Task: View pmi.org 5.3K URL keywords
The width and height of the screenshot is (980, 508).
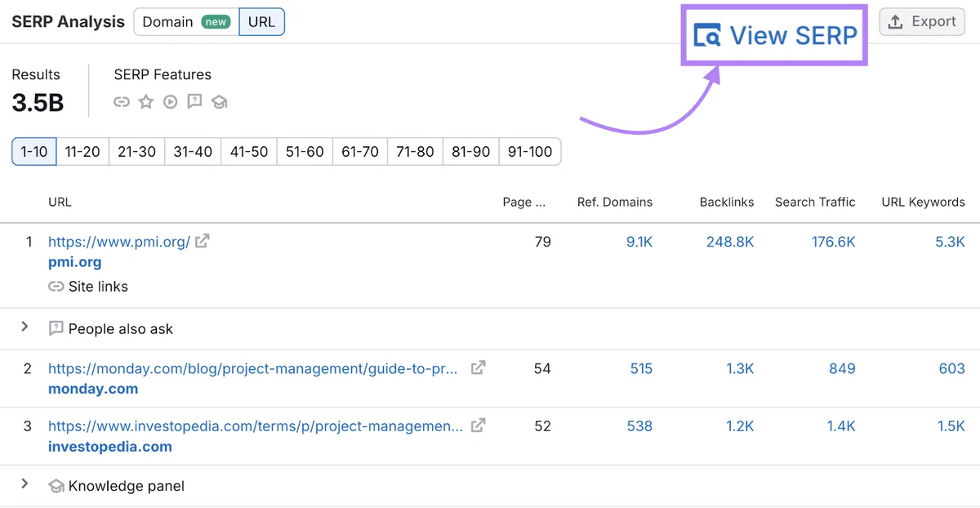Action: (x=951, y=242)
